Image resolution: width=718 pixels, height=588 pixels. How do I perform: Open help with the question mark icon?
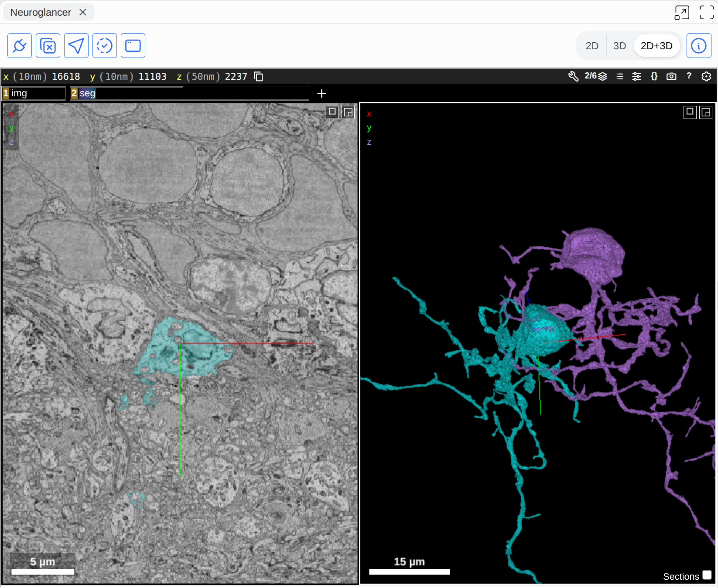(689, 76)
